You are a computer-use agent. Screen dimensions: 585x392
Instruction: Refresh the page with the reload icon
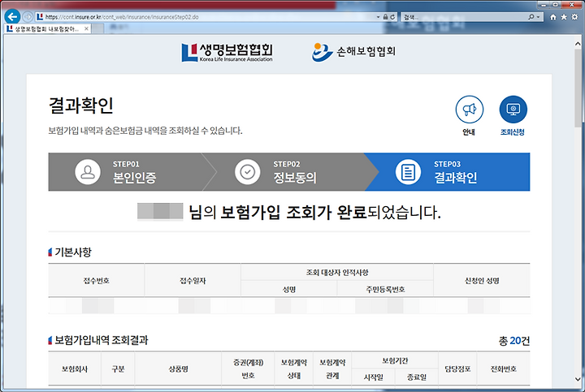(x=392, y=17)
